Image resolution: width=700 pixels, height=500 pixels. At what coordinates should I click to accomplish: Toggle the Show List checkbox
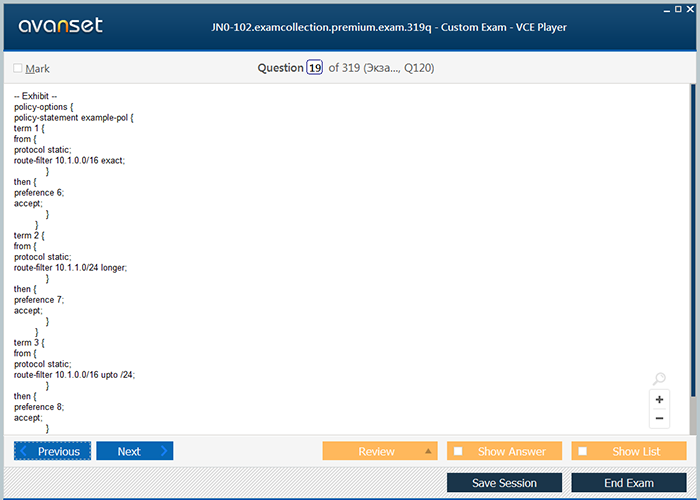point(583,451)
